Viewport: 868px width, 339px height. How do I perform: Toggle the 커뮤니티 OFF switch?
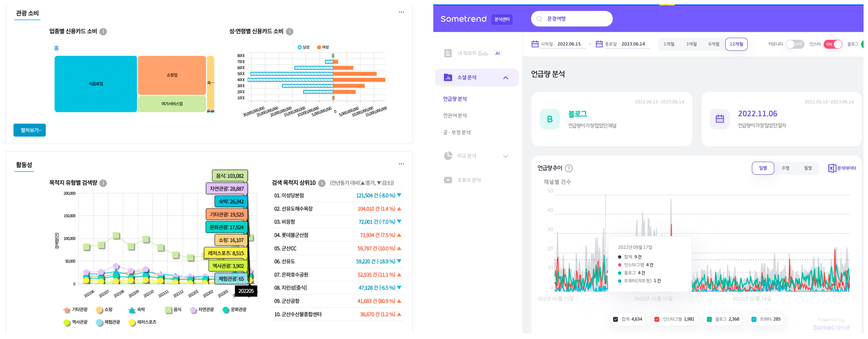click(x=795, y=45)
